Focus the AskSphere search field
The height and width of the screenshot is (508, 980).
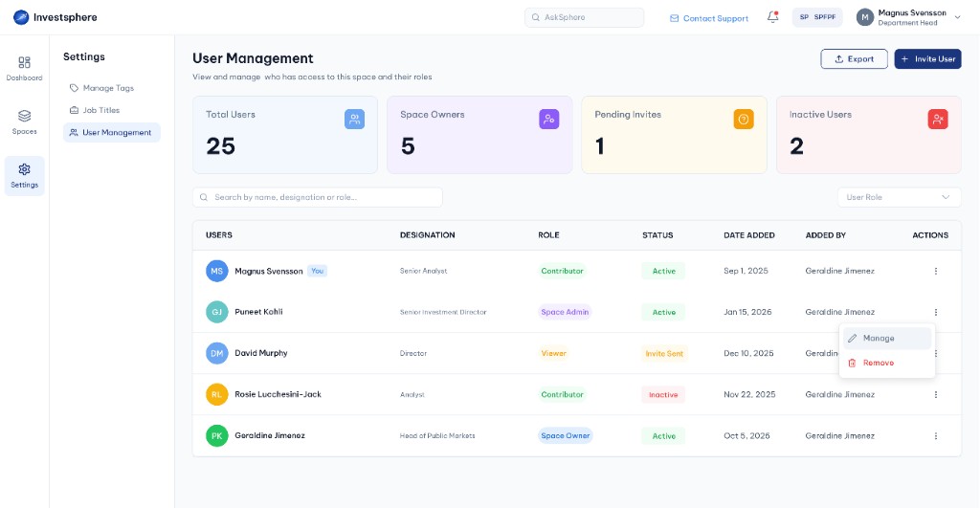584,17
